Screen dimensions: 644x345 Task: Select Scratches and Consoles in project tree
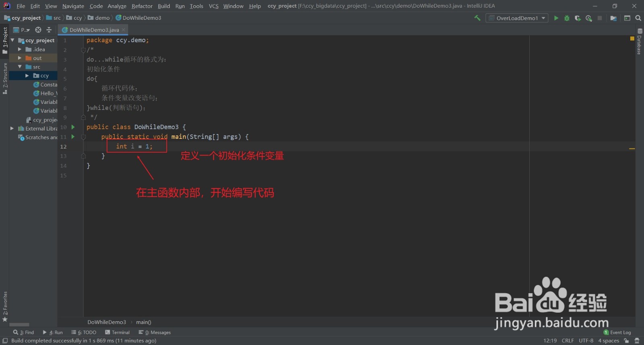click(38, 138)
